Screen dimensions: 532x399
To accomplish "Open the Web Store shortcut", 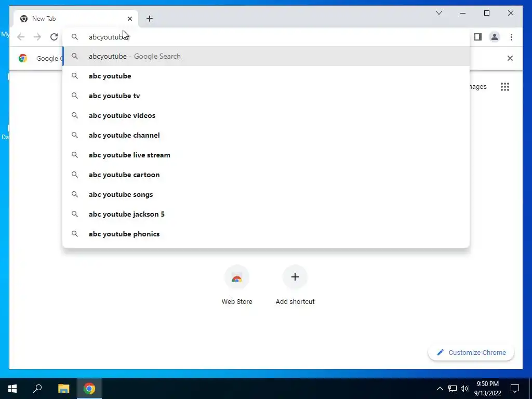I will [237, 285].
